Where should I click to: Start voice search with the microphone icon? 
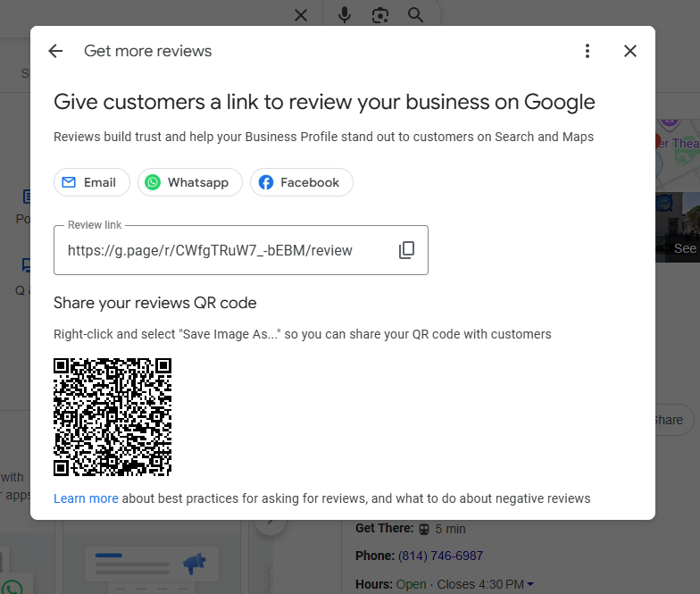pos(345,15)
